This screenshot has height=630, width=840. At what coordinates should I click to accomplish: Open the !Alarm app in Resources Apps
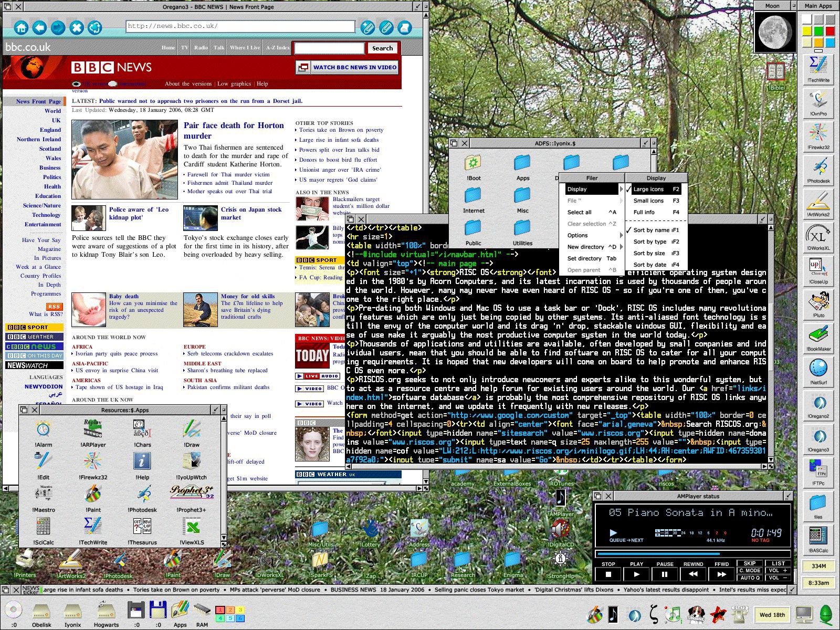[x=44, y=434]
